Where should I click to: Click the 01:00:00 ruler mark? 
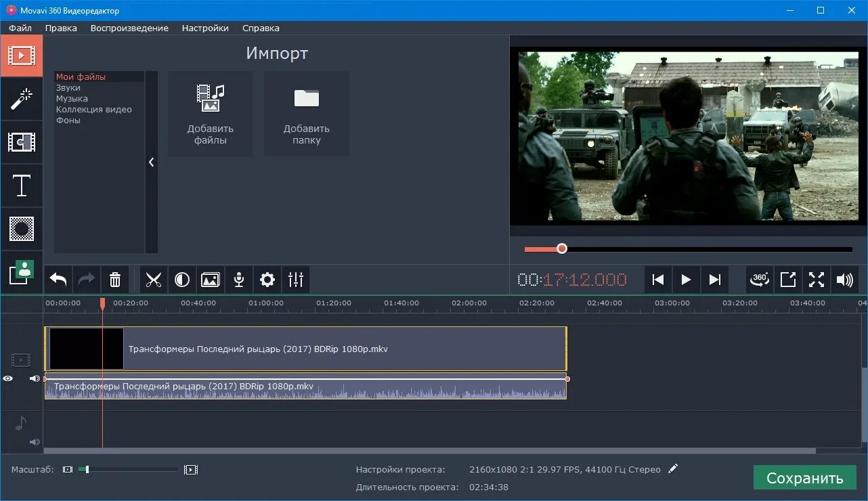(266, 303)
